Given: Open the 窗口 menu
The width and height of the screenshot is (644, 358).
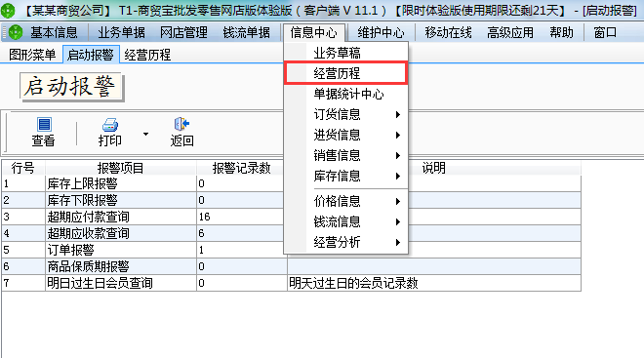Looking at the screenshot, I should click(605, 32).
